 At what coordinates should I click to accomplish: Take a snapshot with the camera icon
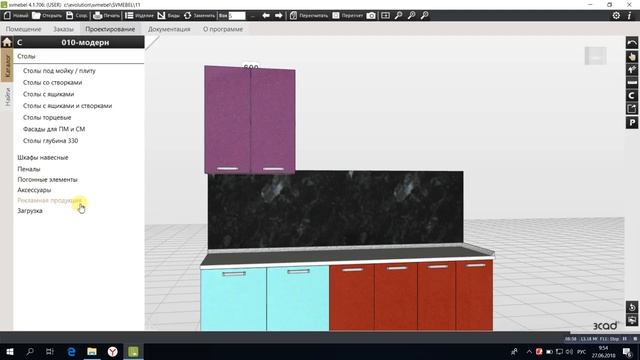point(371,16)
